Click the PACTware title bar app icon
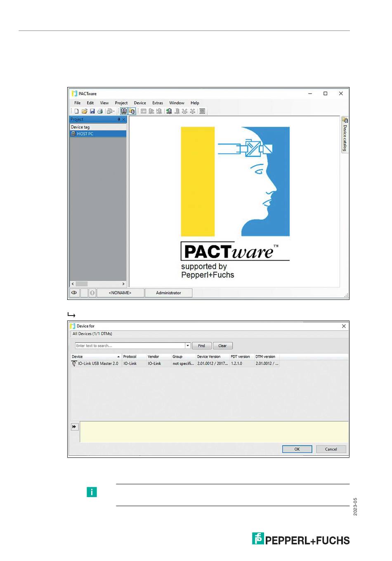The width and height of the screenshot is (392, 561). coord(74,94)
